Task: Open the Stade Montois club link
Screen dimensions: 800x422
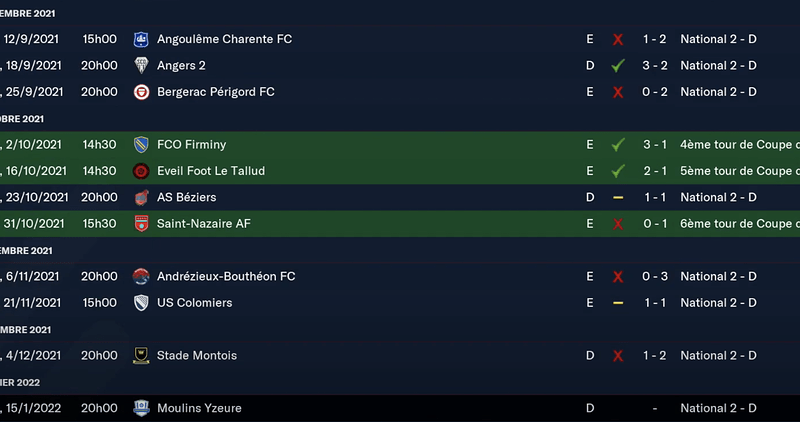Action: [197, 355]
